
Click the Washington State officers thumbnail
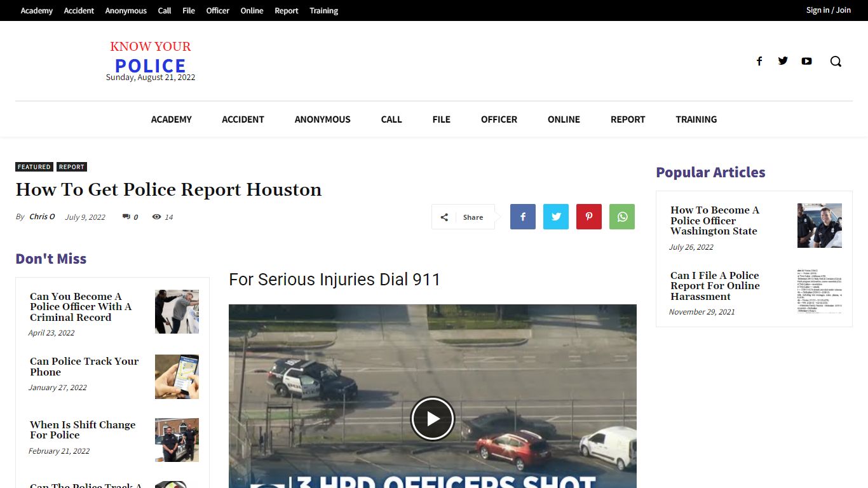820,226
